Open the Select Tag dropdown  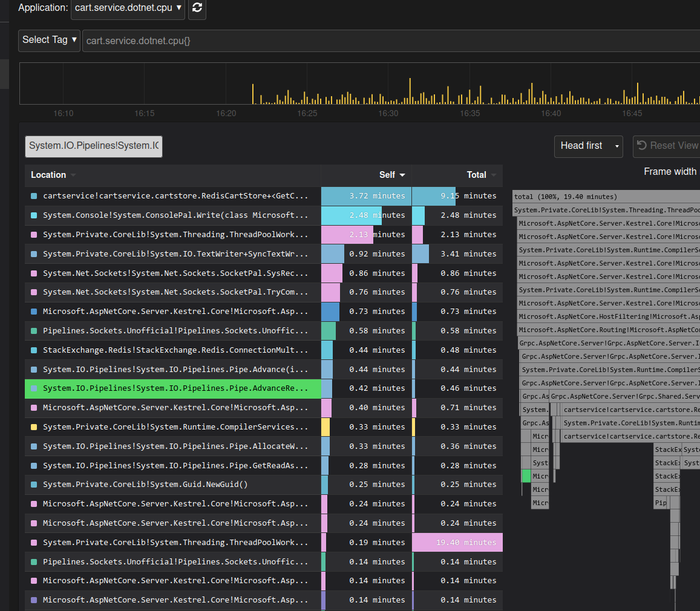tap(49, 40)
